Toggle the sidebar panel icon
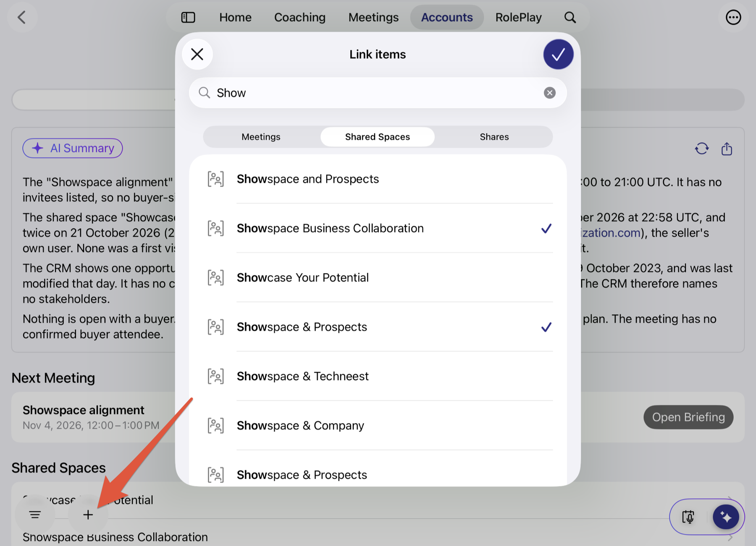The width and height of the screenshot is (756, 546). (188, 17)
